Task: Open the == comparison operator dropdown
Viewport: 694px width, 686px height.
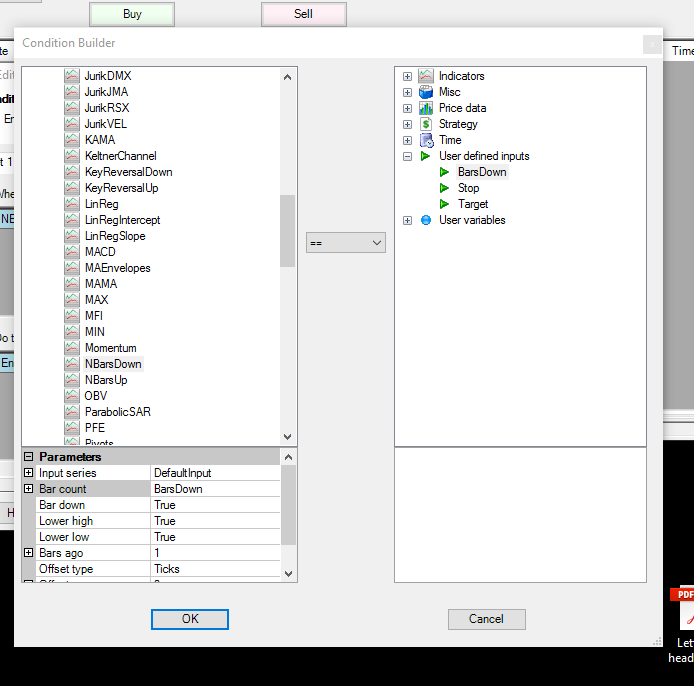Action: click(346, 243)
